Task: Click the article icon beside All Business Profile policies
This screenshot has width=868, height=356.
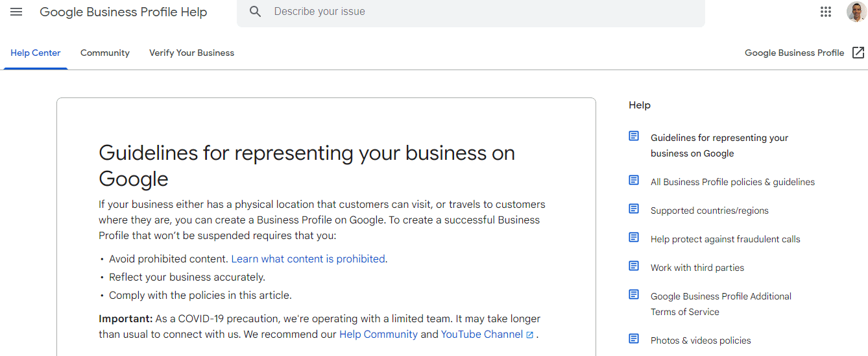Action: (634, 180)
